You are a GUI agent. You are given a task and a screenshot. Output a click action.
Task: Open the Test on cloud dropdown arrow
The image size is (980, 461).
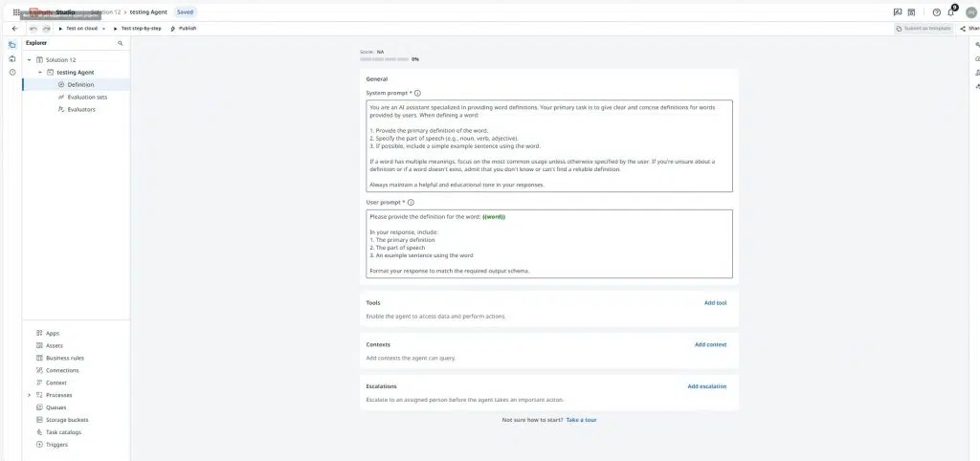[x=103, y=29]
